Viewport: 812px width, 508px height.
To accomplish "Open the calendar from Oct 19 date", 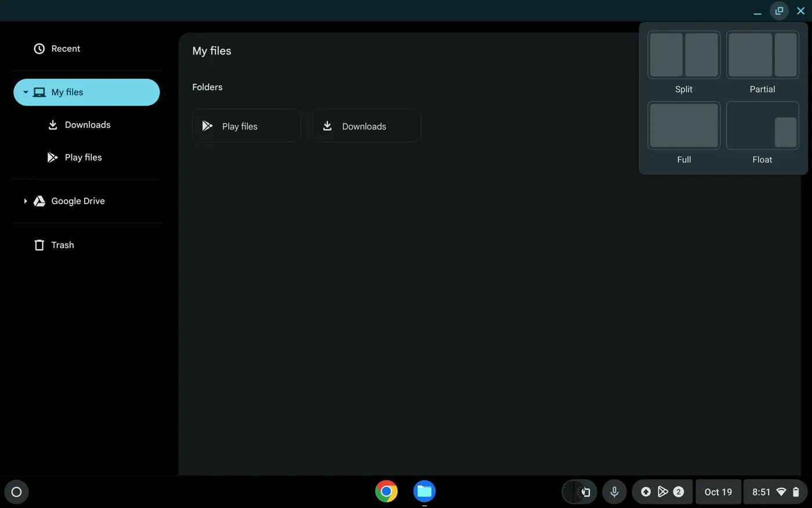I will pyautogui.click(x=718, y=492).
